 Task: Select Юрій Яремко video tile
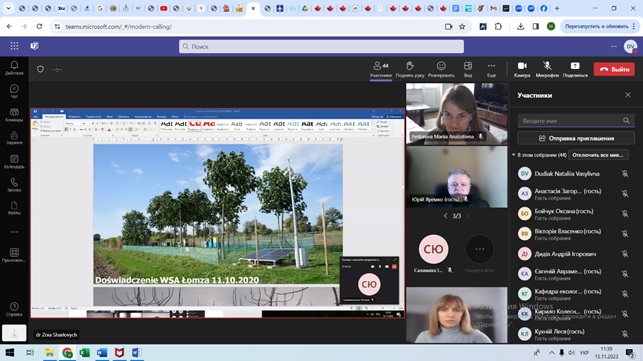[456, 177]
